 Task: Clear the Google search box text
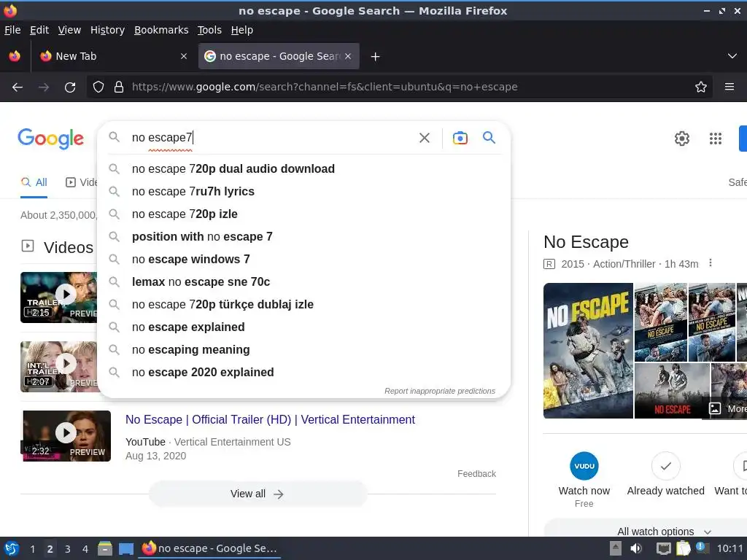(x=425, y=138)
